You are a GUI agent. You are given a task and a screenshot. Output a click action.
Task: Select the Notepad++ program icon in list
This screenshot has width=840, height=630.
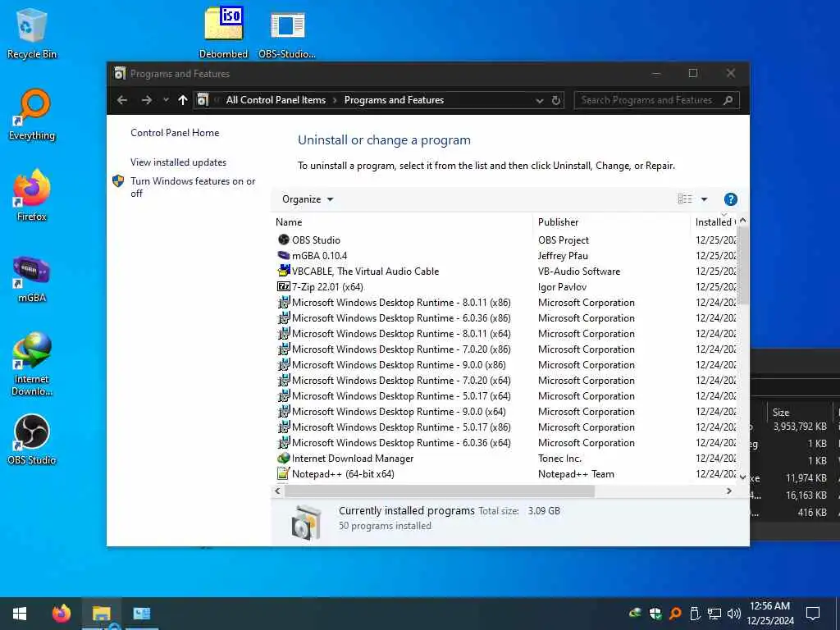(x=283, y=473)
